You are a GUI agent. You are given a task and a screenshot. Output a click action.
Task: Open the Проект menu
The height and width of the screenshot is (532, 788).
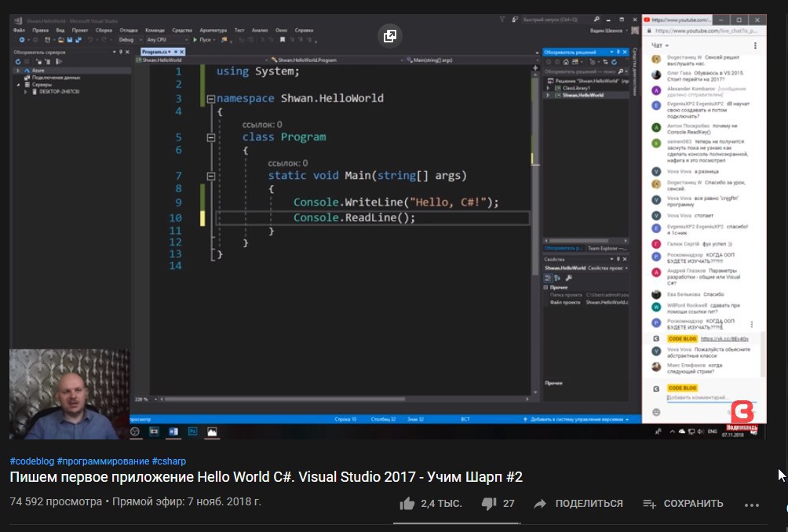coord(80,30)
